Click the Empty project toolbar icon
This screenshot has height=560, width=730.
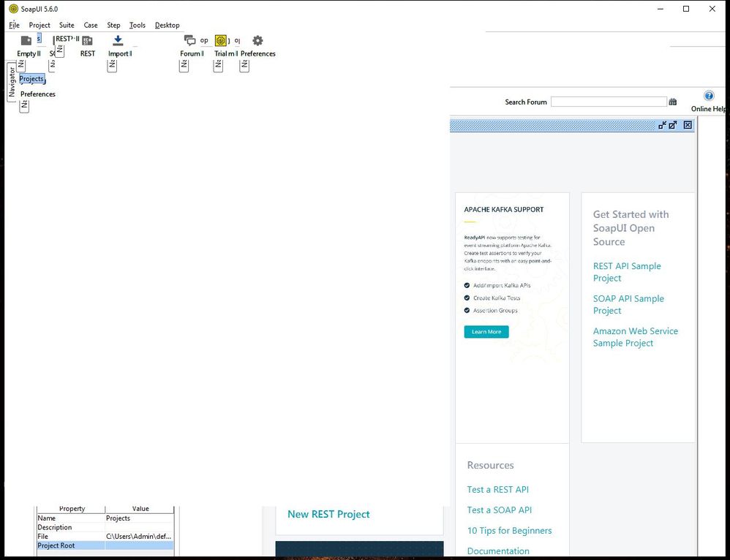[26, 41]
